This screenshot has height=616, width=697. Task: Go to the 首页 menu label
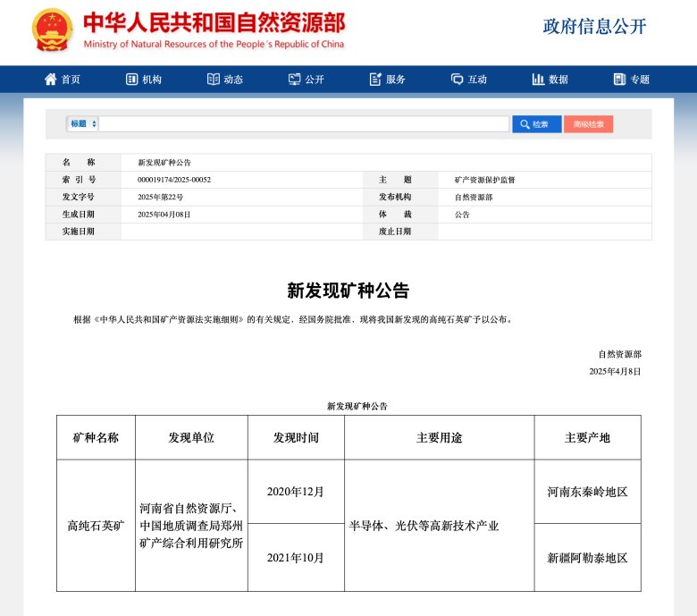pos(71,79)
